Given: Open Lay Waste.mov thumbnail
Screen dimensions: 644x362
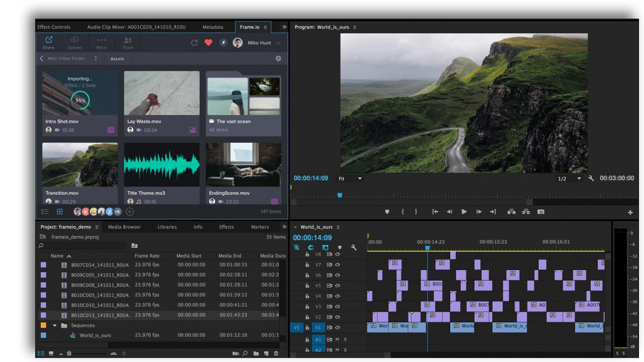Looking at the screenshot, I should point(162,93).
